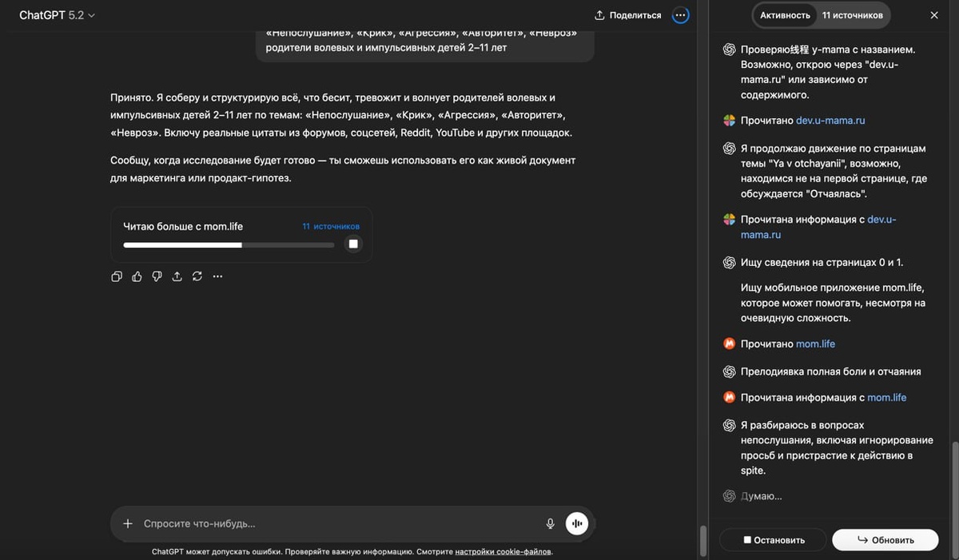Stop research with the square stop icon
The width and height of the screenshot is (959, 560).
[353, 244]
